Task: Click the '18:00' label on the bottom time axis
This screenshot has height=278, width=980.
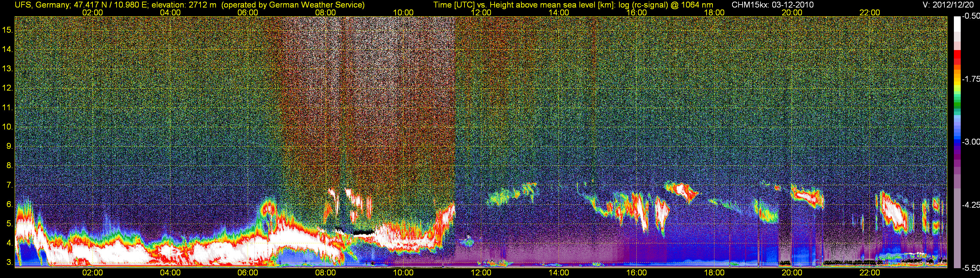Action: 714,273
